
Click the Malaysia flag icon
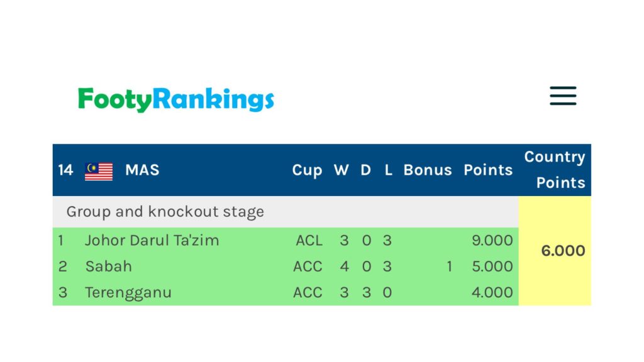99,171
